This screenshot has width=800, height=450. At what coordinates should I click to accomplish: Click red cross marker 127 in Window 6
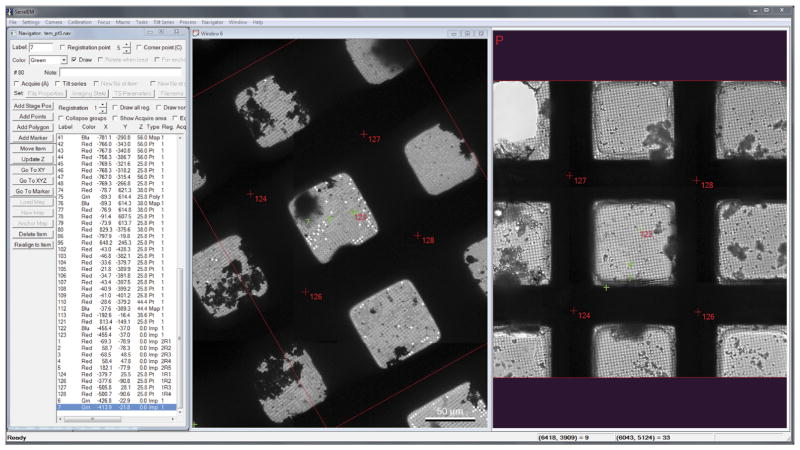[x=363, y=133]
